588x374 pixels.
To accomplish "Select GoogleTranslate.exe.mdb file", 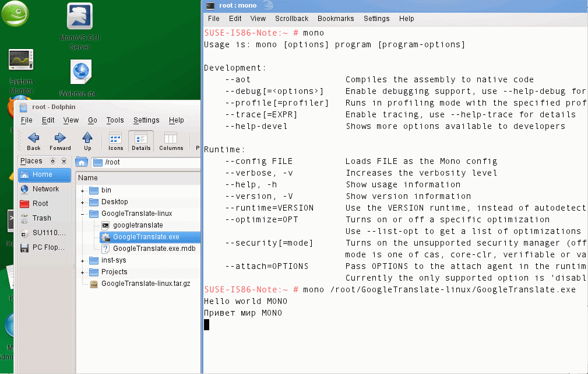I will click(x=154, y=249).
